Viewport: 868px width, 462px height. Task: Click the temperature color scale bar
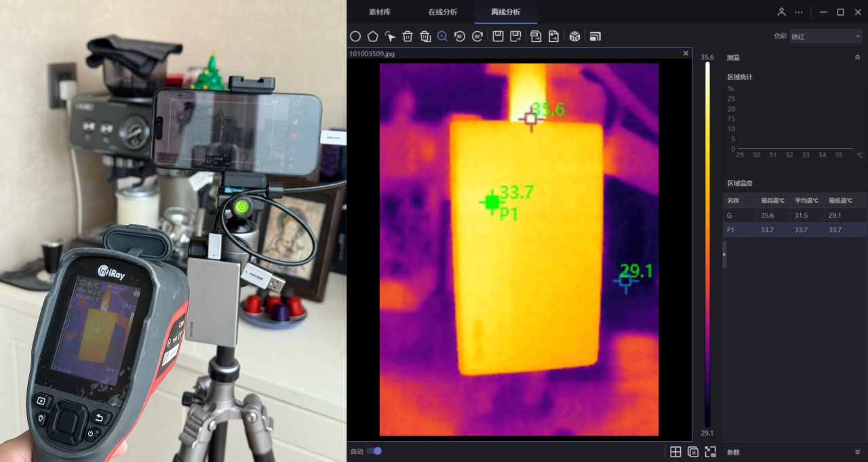[x=707, y=245]
